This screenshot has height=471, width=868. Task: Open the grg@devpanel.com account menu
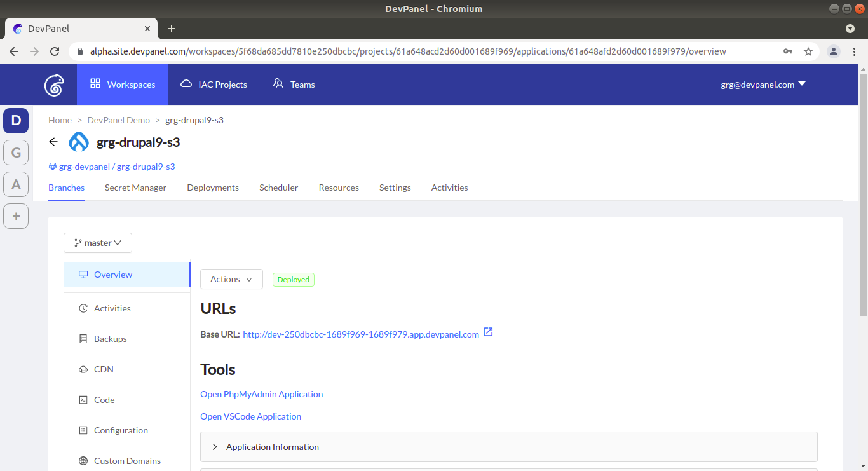(x=763, y=85)
